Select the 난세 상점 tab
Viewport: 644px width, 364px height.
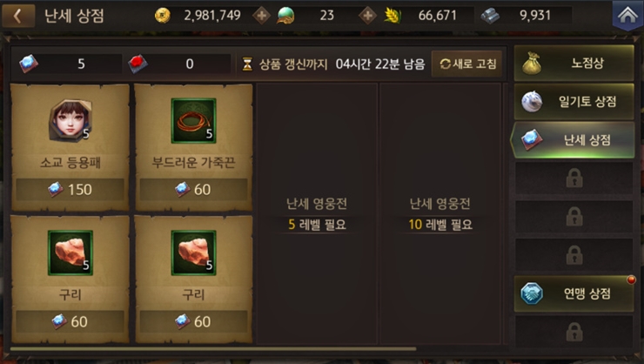(573, 140)
